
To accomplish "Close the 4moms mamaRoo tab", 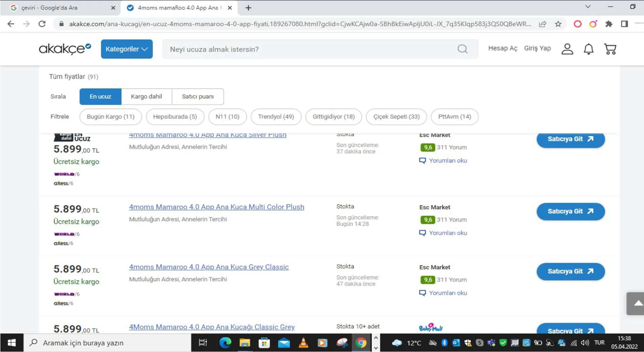I will [x=230, y=8].
